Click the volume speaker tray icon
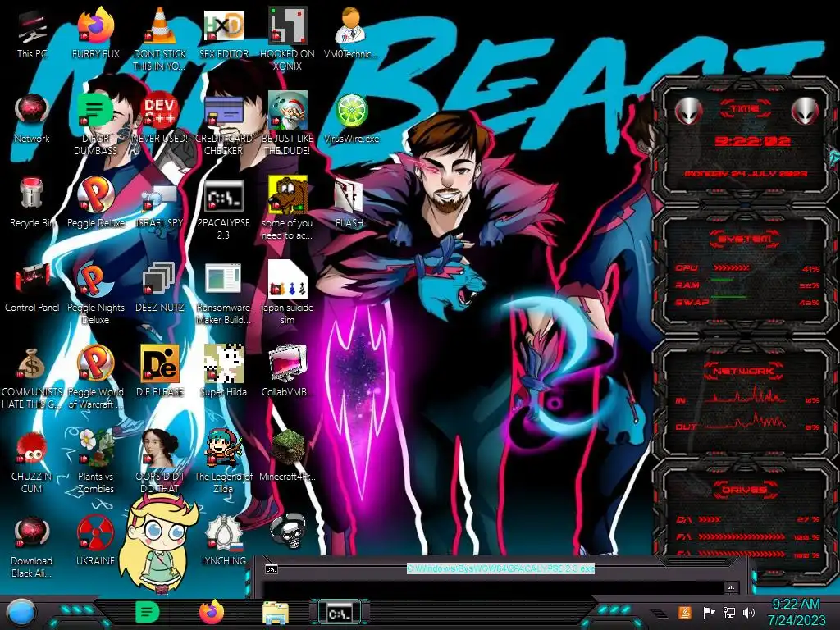This screenshot has width=840, height=630. pos(749,612)
